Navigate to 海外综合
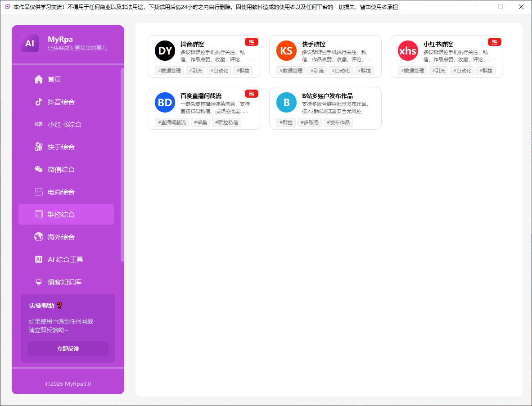 [x=66, y=237]
